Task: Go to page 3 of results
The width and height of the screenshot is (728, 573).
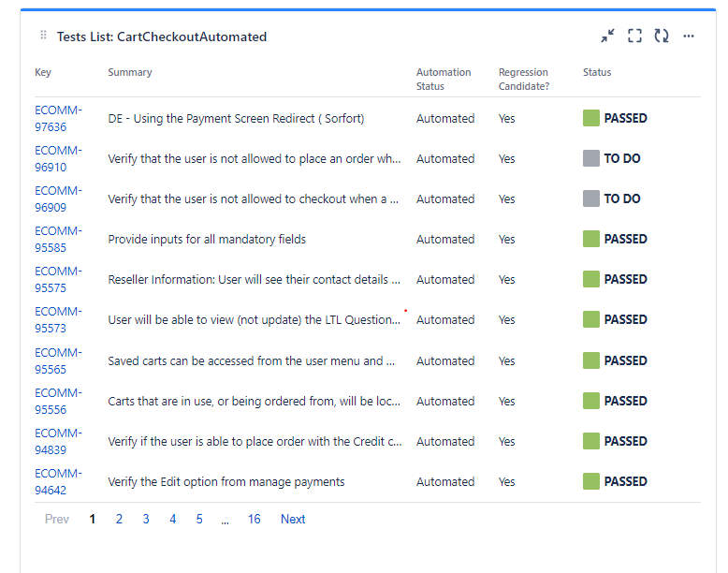Action: [146, 519]
